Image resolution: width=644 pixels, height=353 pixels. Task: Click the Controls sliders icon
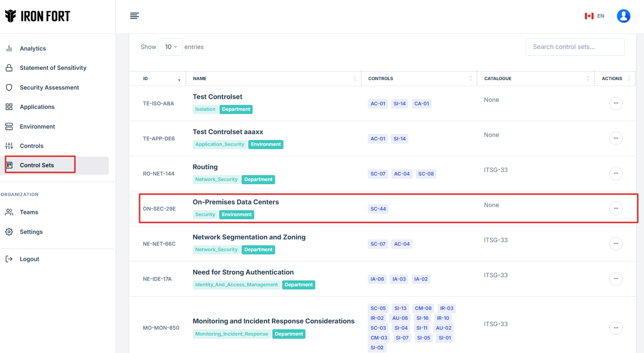click(x=9, y=146)
